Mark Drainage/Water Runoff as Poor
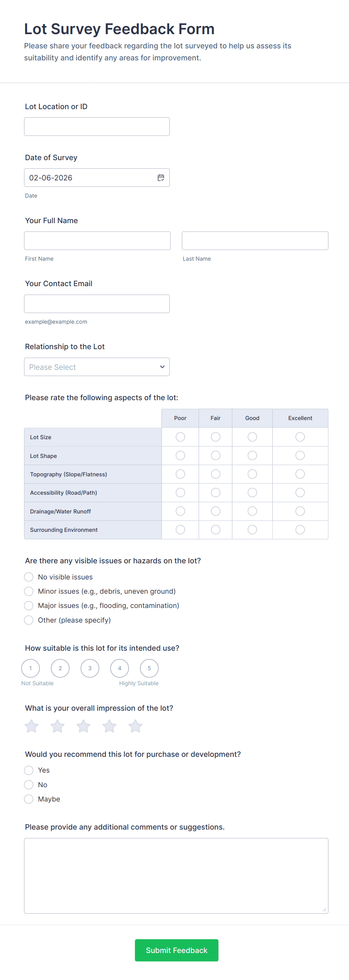This screenshot has width=349, height=980. coord(180,511)
